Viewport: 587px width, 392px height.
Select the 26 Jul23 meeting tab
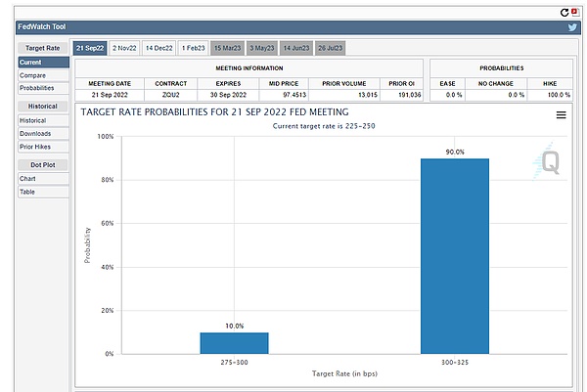click(x=331, y=48)
